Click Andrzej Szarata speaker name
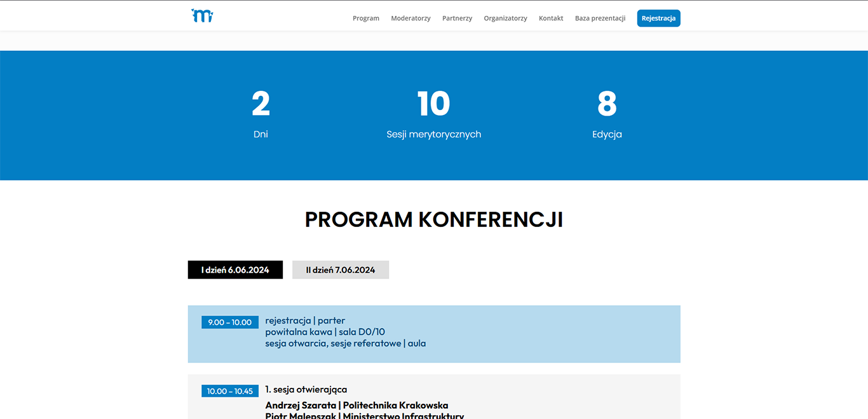This screenshot has height=419, width=868. [301, 405]
